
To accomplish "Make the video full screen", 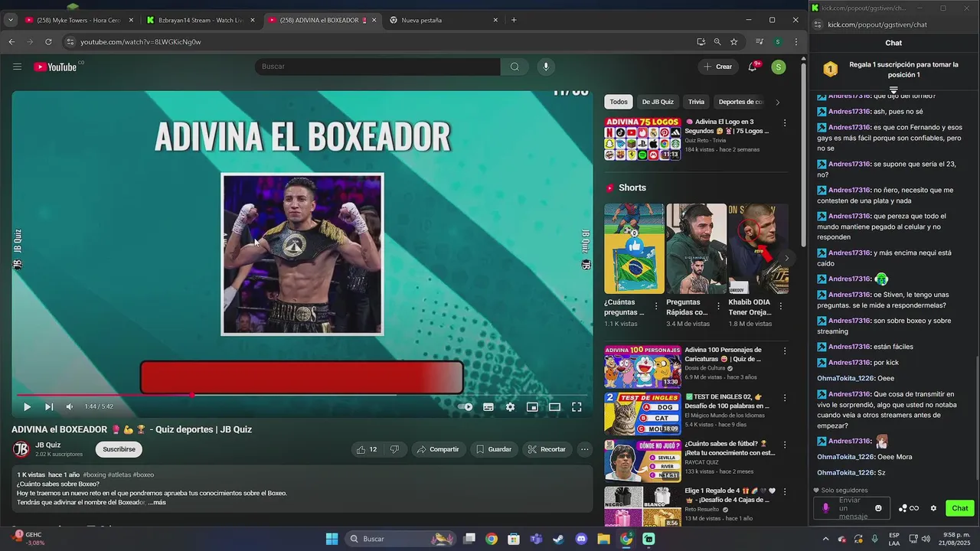I will tap(577, 407).
